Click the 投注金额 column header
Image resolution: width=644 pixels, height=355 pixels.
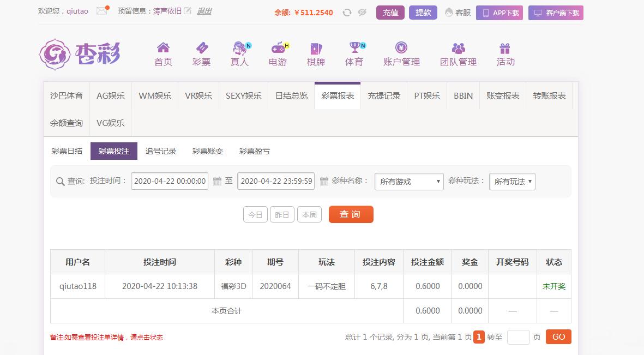(427, 262)
